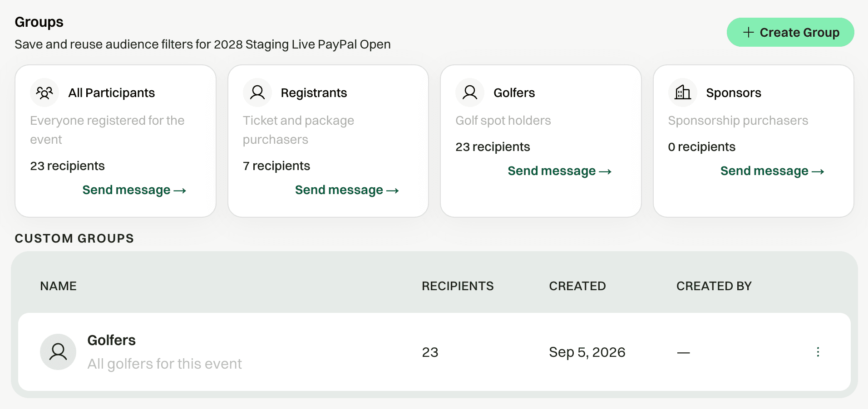Click the Golfers custom group avatar icon
This screenshot has width=868, height=409.
58,352
